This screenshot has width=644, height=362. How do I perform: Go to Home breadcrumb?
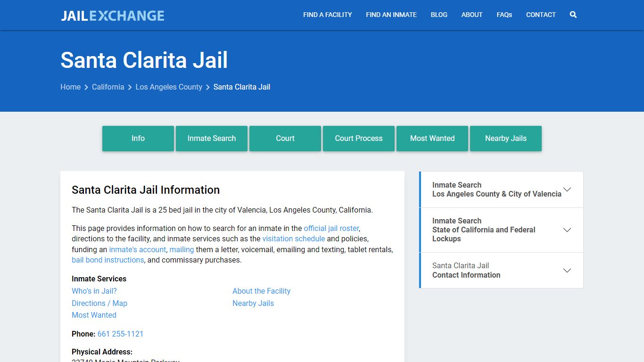[70, 87]
